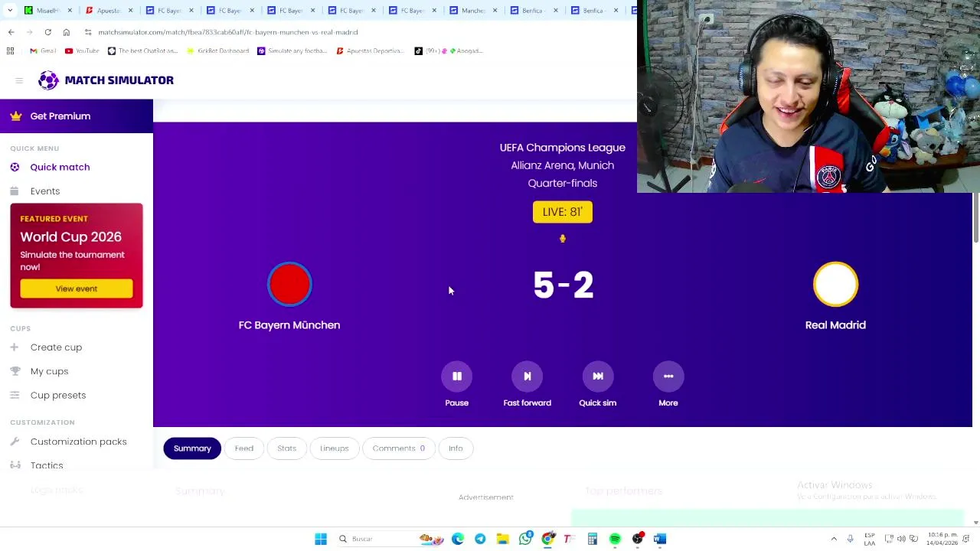Open Chrome from taskbar
980x551 pixels.
click(x=547, y=539)
